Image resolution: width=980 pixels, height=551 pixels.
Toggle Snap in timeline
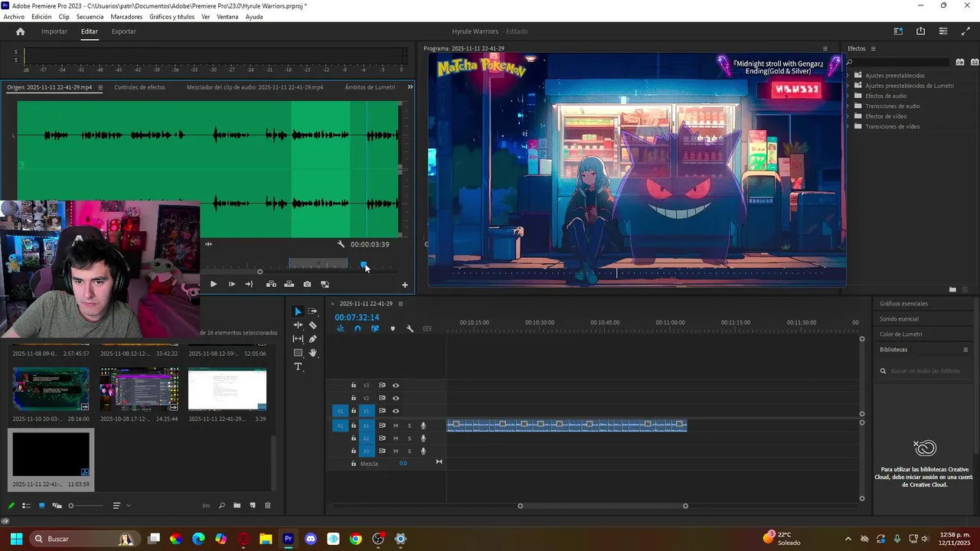tap(358, 329)
